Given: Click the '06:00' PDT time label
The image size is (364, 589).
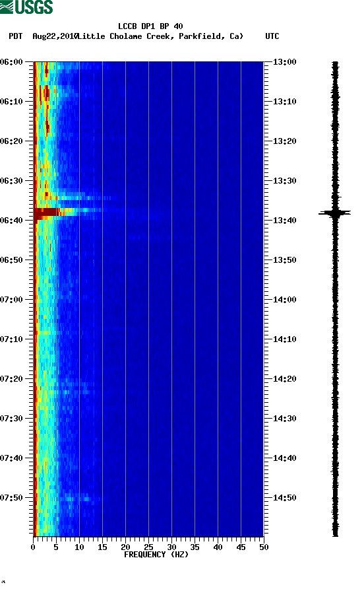Looking at the screenshot, I should (x=12, y=62).
